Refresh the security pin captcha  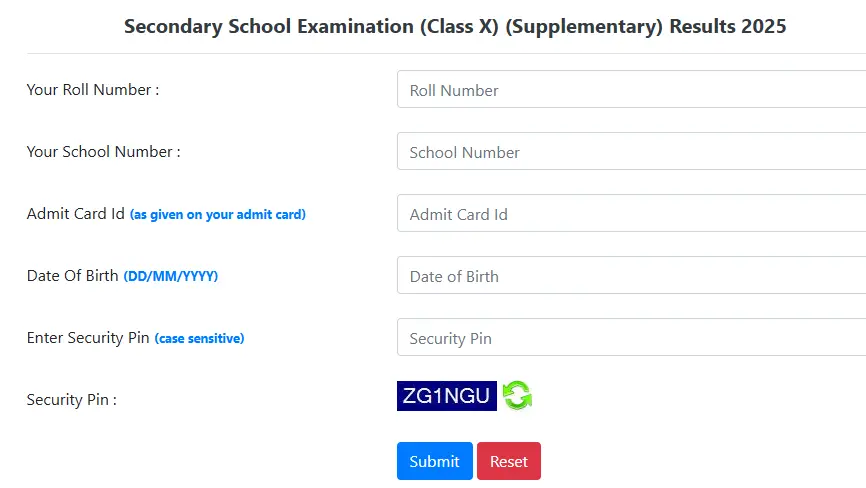517,396
